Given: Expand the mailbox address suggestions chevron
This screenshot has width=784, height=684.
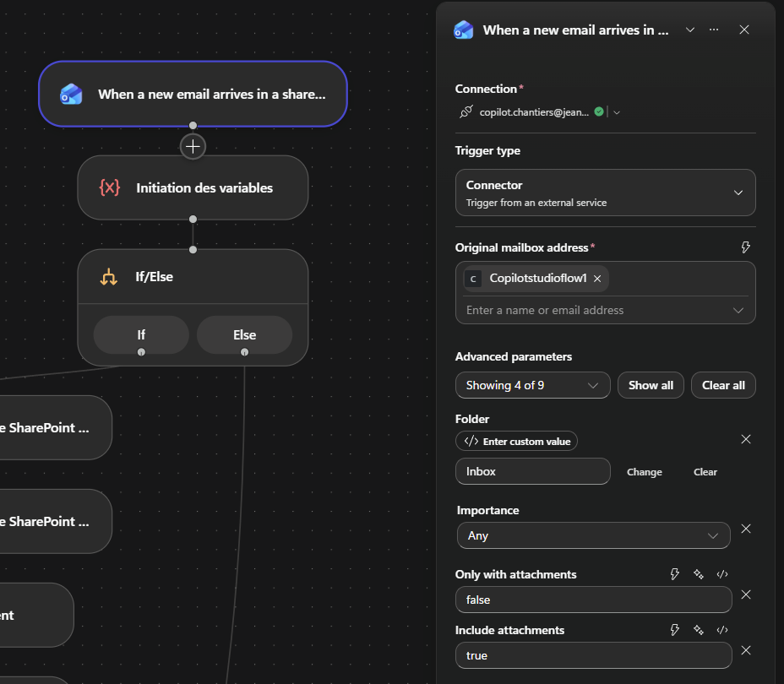Looking at the screenshot, I should (738, 310).
